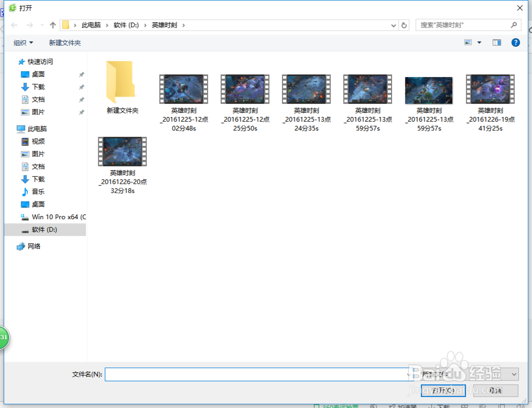The width and height of the screenshot is (532, 408).
Task: Open recent locations dropdown arrow
Action: pyautogui.click(x=42, y=25)
